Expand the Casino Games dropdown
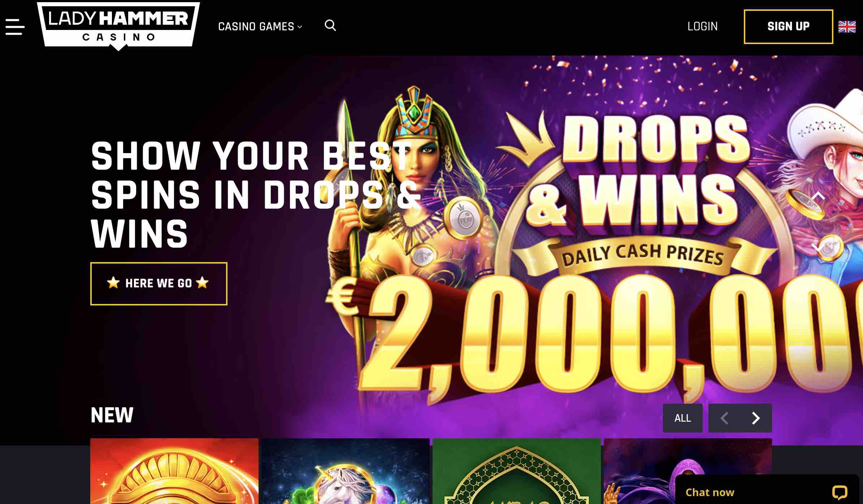 (260, 26)
